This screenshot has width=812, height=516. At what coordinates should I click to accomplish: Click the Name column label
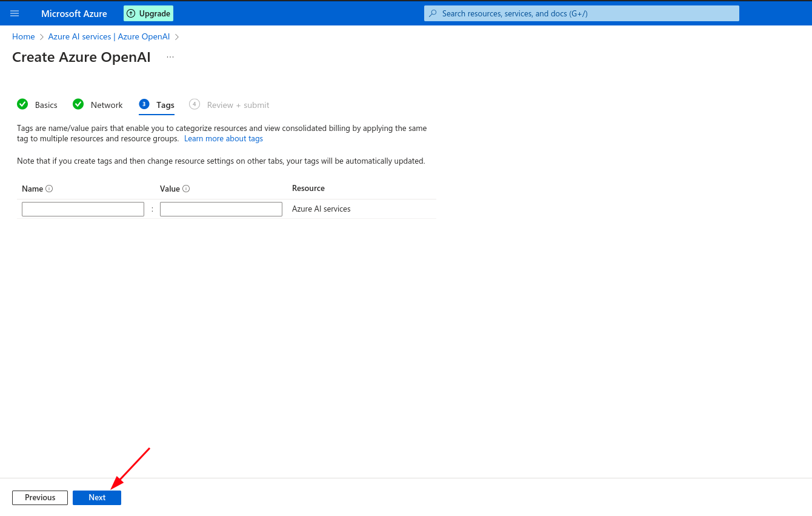(32, 189)
